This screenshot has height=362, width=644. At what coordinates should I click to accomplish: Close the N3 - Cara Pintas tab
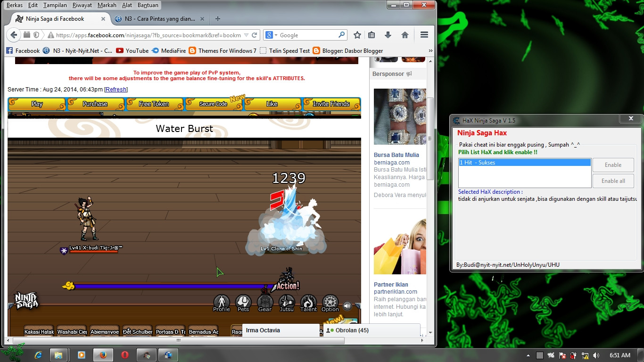202,19
